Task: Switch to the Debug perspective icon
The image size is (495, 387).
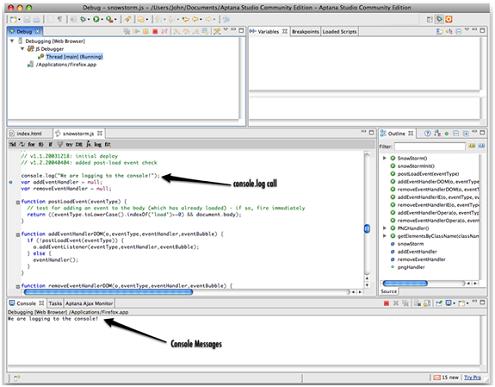Action: 439,19
